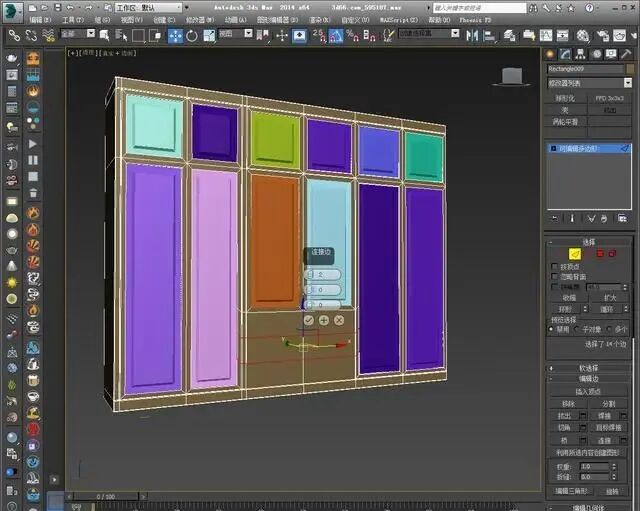Activate the Select and Rotate tool
640x511 pixels.
(192, 36)
